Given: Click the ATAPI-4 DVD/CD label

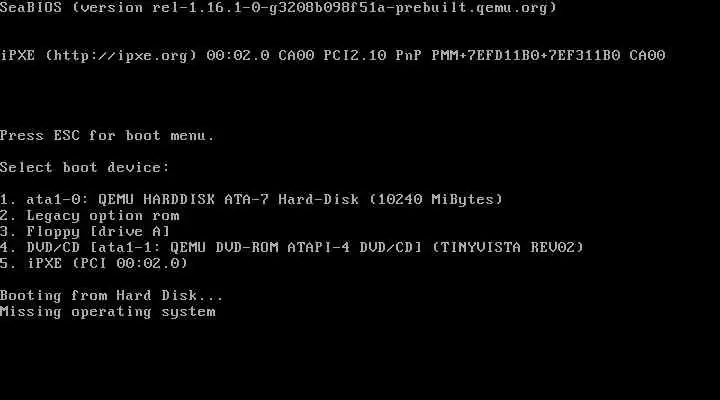Looking at the screenshot, I should click(354, 248).
